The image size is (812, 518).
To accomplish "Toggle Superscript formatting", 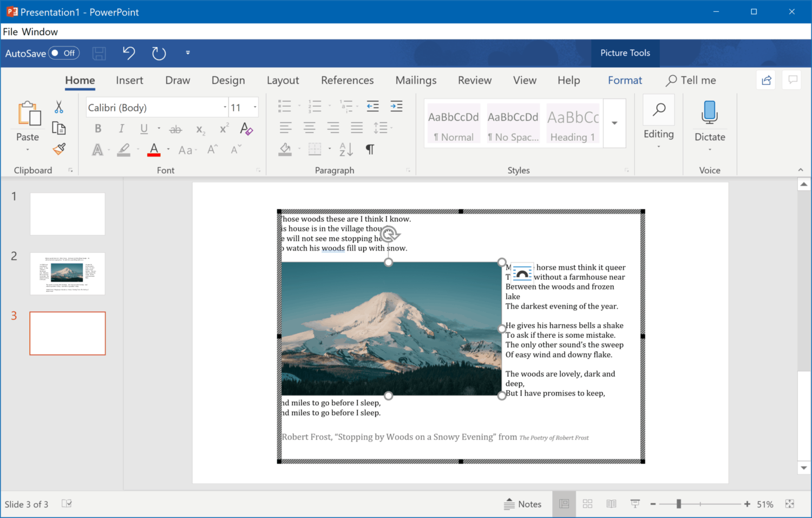I will [x=224, y=128].
